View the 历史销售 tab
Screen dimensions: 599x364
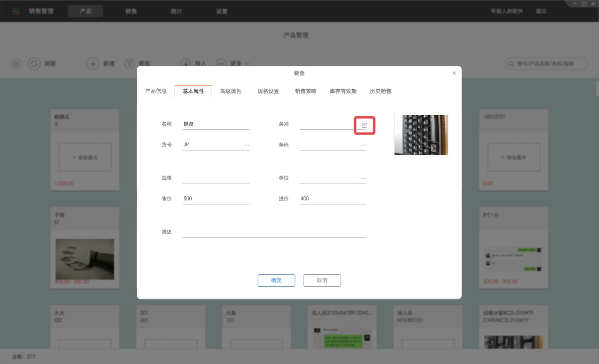(380, 91)
